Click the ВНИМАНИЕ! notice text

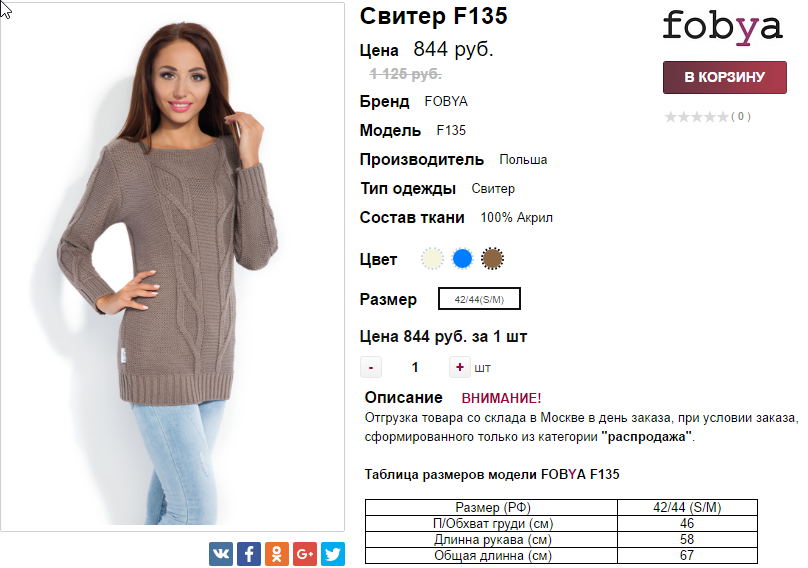(501, 398)
